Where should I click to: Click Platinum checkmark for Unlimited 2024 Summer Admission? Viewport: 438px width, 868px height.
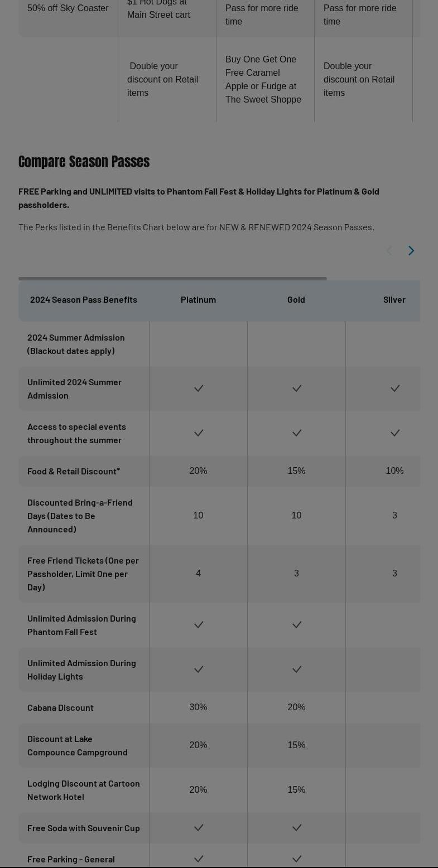(198, 389)
